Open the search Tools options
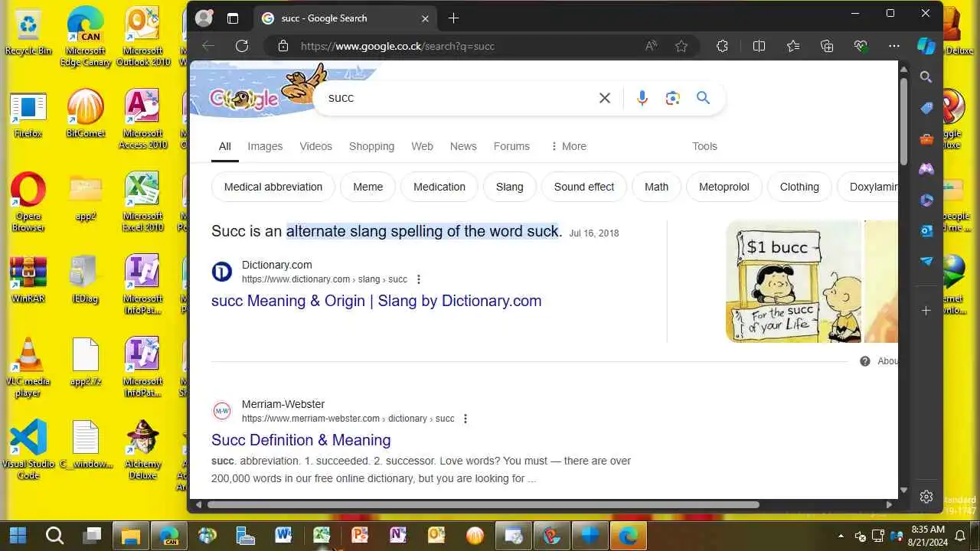This screenshot has width=980, height=551. coord(704,146)
